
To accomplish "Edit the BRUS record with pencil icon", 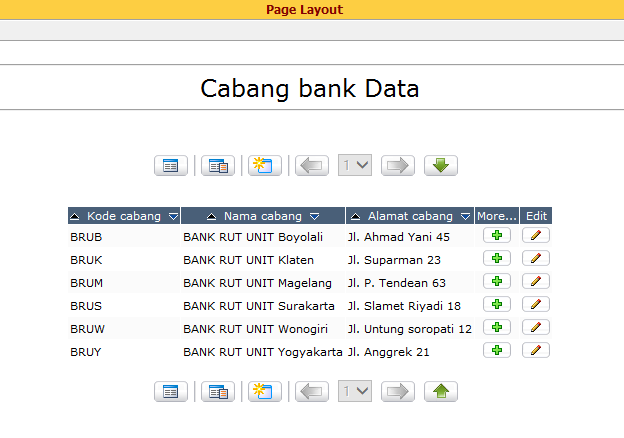I will pyautogui.click(x=536, y=304).
